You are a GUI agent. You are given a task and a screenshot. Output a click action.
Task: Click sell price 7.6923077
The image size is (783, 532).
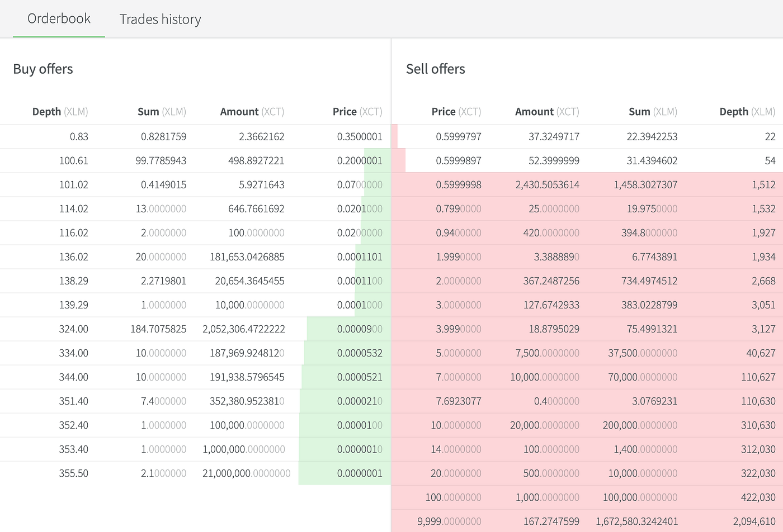pyautogui.click(x=459, y=401)
